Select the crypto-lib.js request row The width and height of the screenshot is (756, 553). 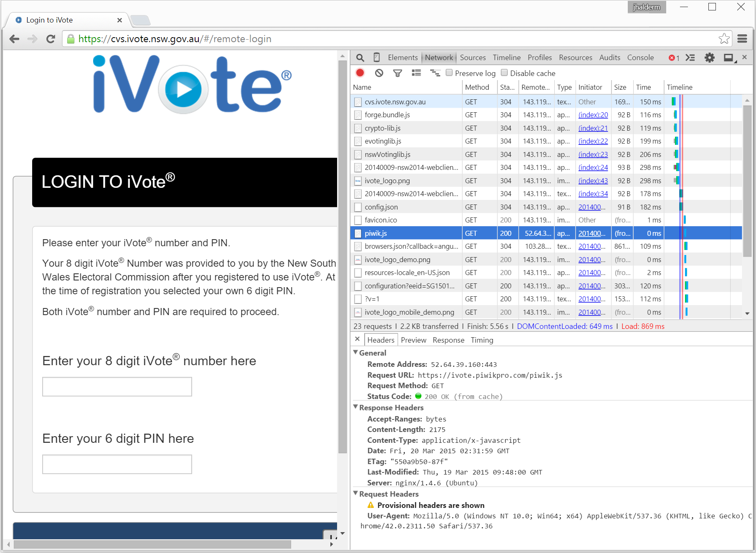[546, 128]
